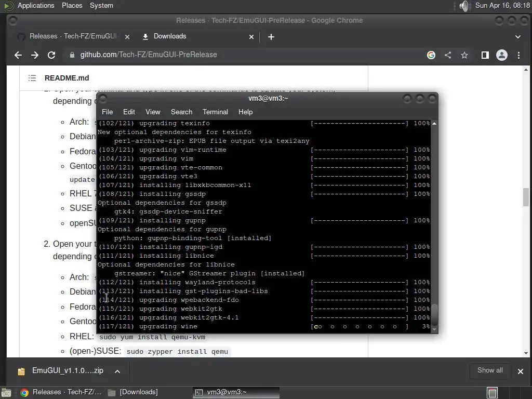Open Chrome three-dot menu
Viewport: 532px width, 399px height.
click(x=518, y=55)
